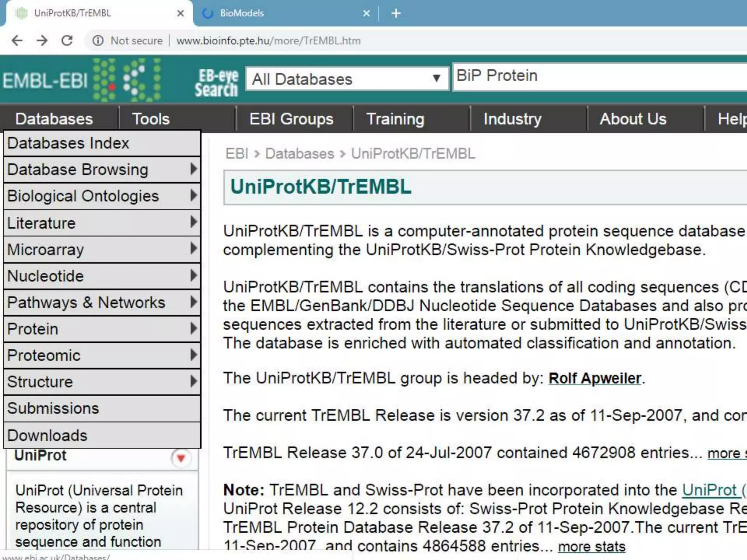747x560 pixels.
Task: Click the more stats link
Action: point(592,546)
